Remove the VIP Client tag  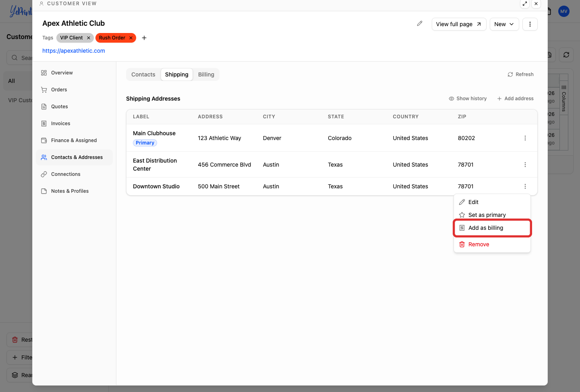(89, 38)
